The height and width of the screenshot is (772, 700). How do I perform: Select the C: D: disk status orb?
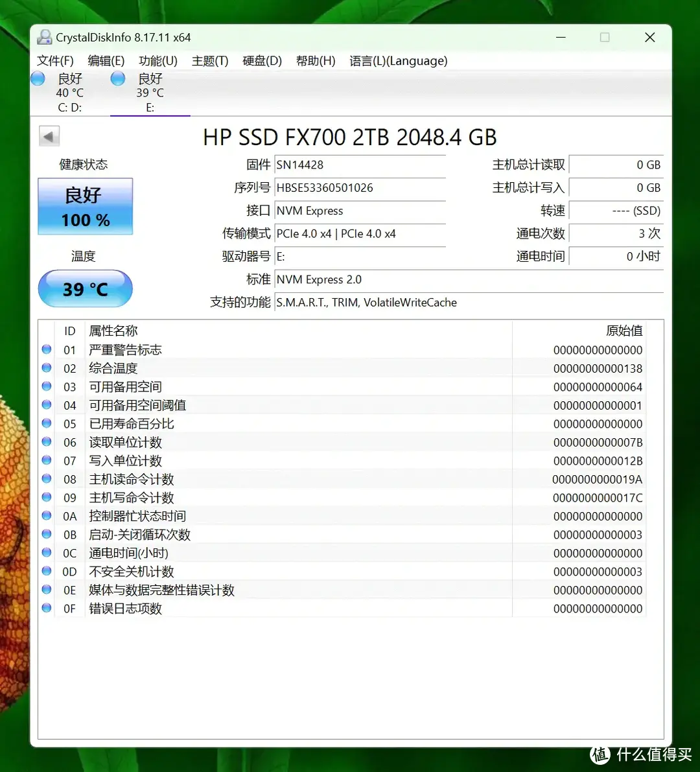[38, 79]
